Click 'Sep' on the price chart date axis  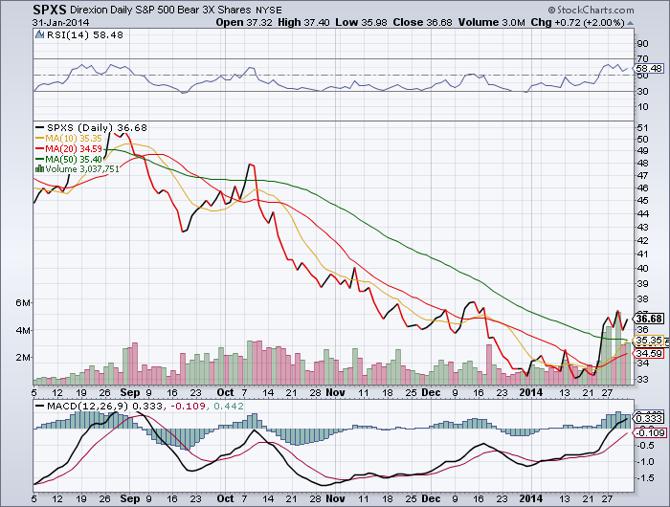[x=130, y=393]
